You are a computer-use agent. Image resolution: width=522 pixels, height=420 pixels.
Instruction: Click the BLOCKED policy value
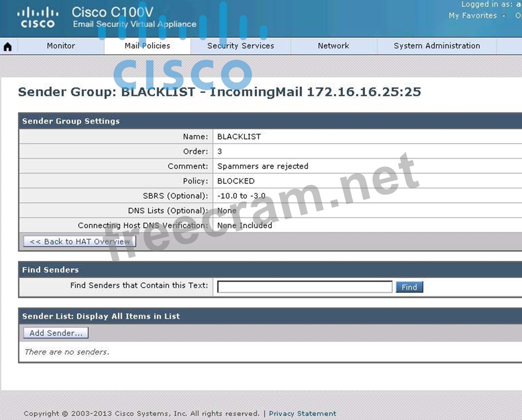pos(235,181)
